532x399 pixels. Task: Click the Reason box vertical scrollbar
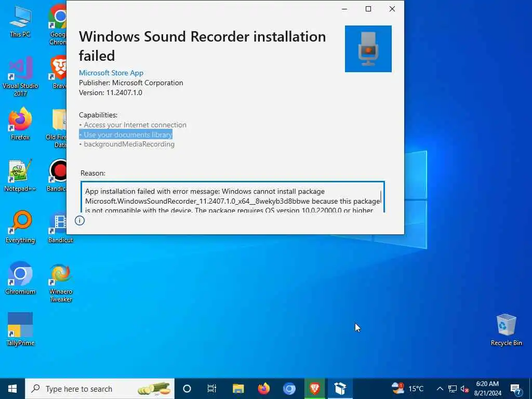tap(381, 197)
